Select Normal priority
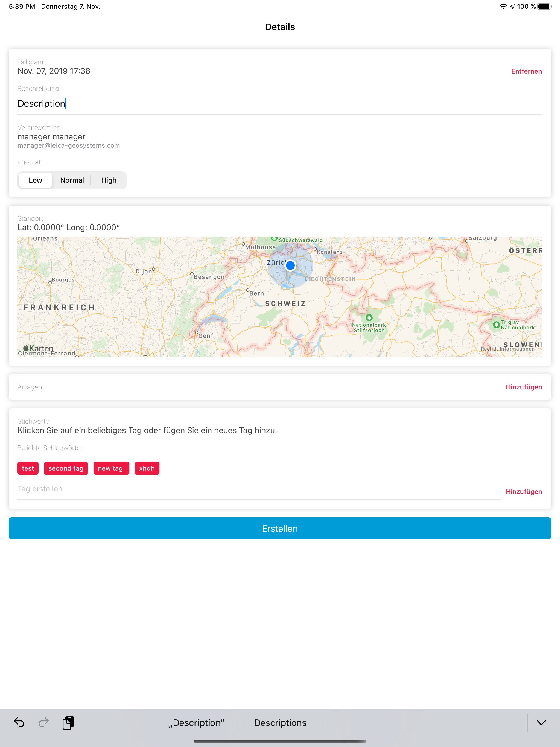560x747 pixels. pyautogui.click(x=72, y=180)
